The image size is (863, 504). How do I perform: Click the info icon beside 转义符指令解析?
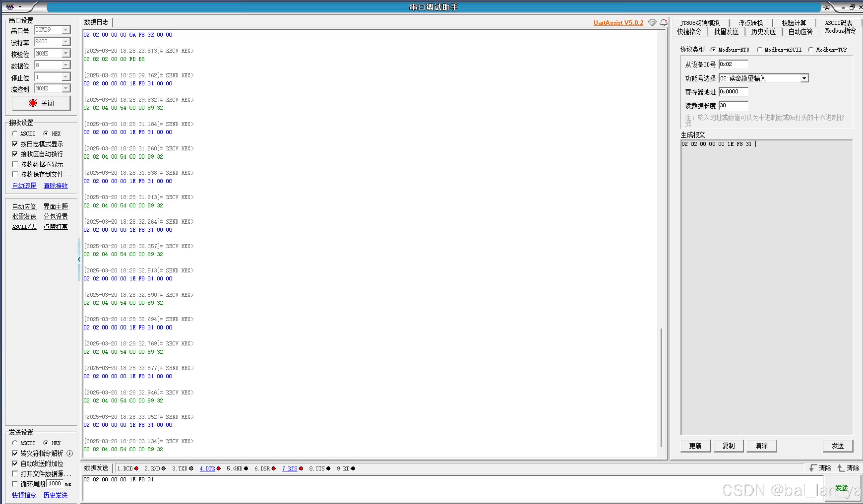[x=70, y=453]
